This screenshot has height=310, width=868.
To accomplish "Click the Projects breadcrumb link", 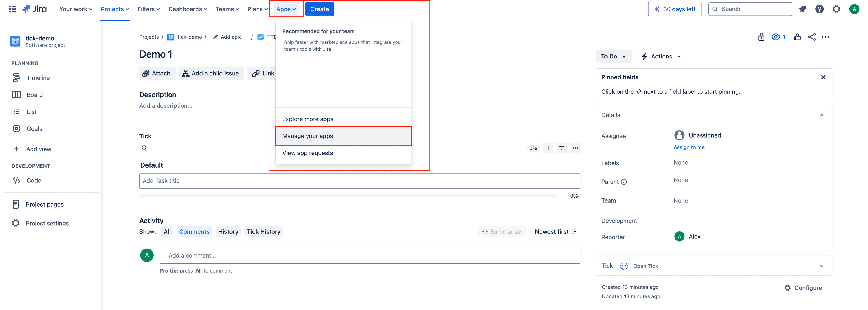I will pyautogui.click(x=149, y=37).
